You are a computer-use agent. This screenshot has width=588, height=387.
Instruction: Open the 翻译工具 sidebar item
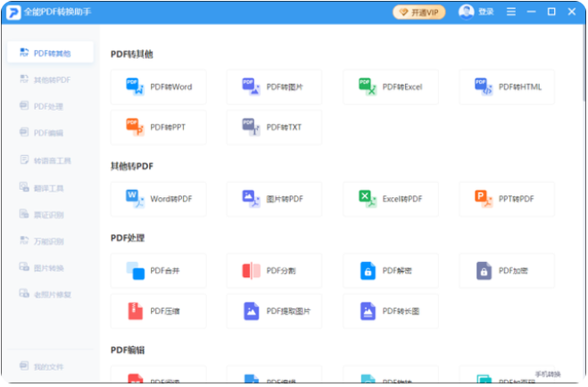50,188
